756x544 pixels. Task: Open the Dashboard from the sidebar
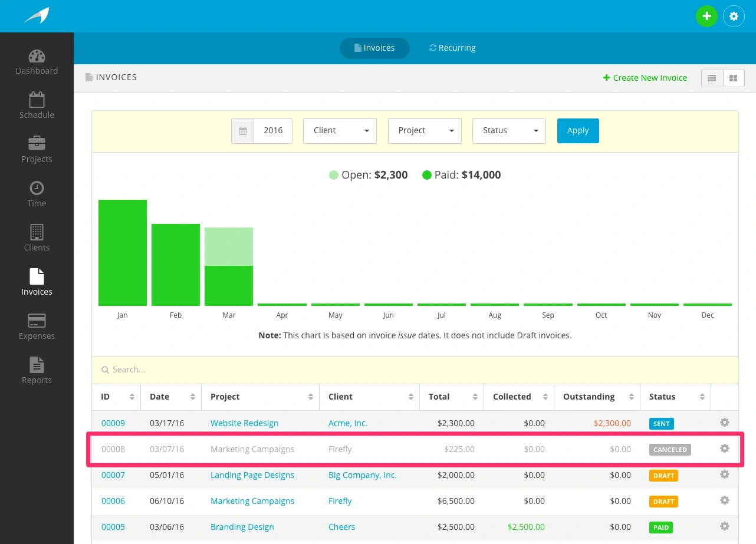(x=37, y=62)
